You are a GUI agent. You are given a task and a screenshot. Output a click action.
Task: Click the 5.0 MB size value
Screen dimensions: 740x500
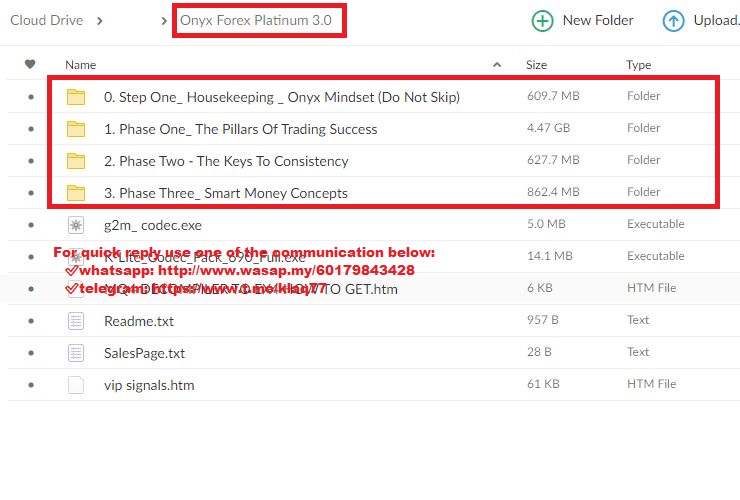pos(546,224)
